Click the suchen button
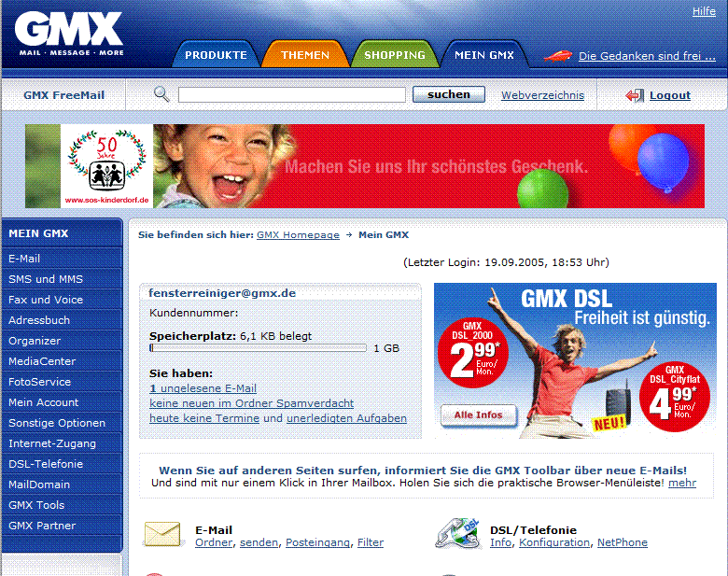728x576 pixels. [449, 94]
